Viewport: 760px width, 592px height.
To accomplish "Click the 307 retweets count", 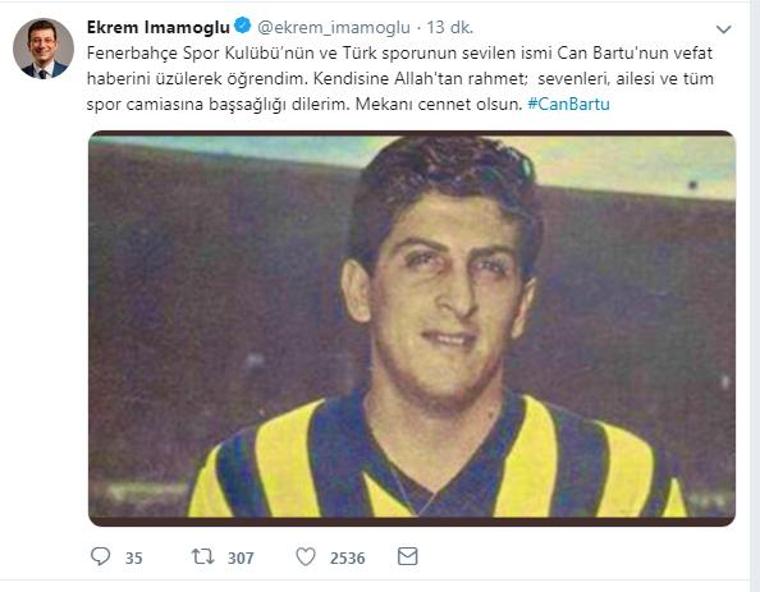I will 241,558.
